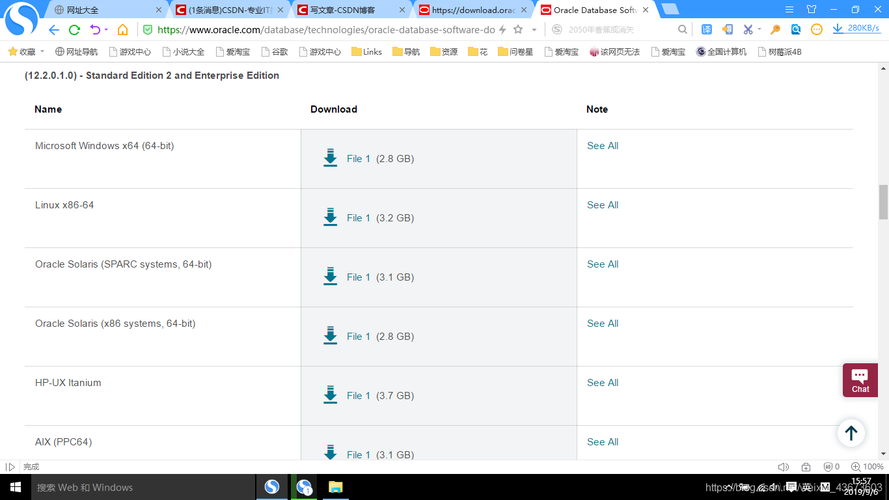Click the browser back arrow
Image resolution: width=889 pixels, height=500 pixels.
pyautogui.click(x=54, y=30)
